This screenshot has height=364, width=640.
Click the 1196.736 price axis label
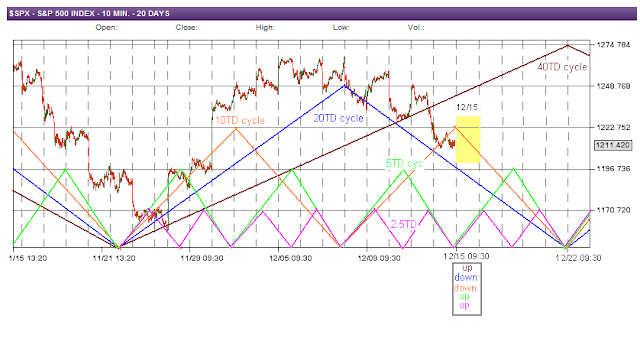(x=613, y=169)
